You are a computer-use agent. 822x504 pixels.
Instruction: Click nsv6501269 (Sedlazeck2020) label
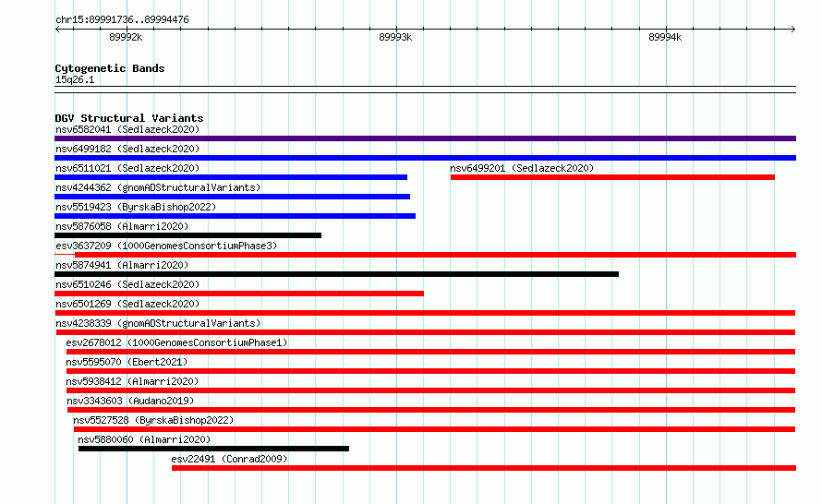[127, 304]
